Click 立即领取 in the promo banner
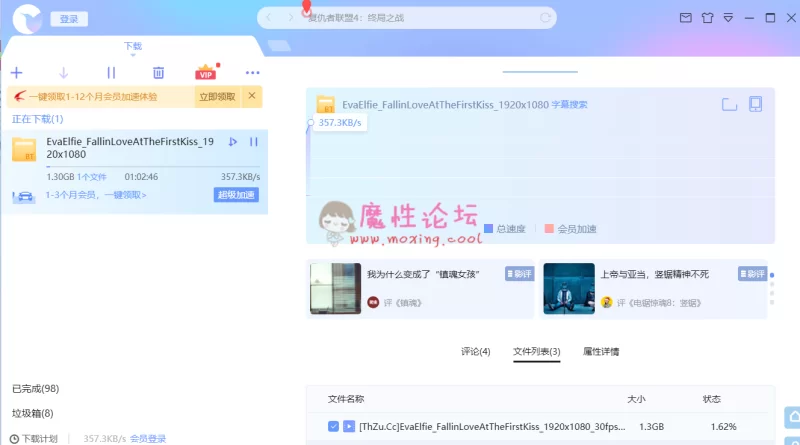The width and height of the screenshot is (800, 445). [x=217, y=96]
